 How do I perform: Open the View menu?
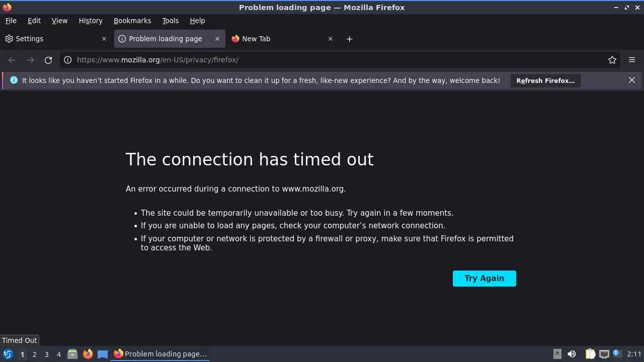pos(59,21)
